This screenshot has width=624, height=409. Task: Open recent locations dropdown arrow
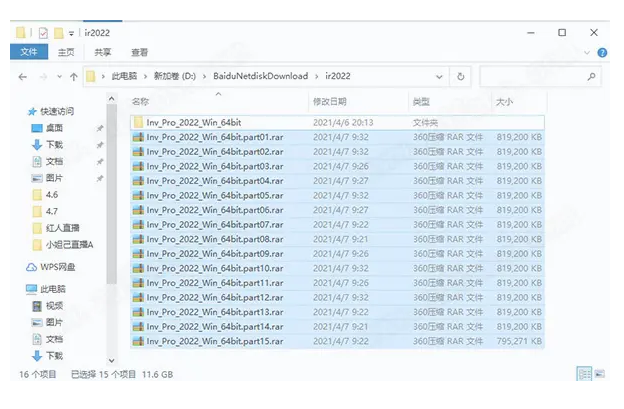coord(59,76)
